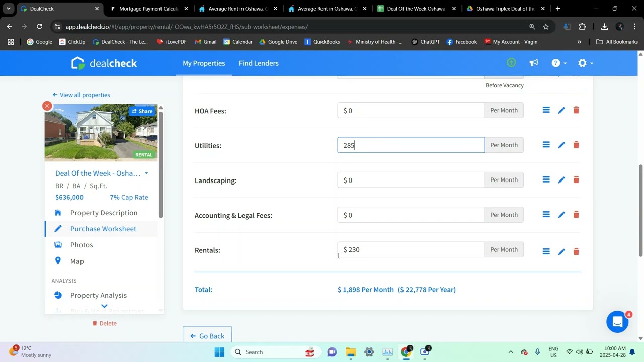Open the chat support bubble
This screenshot has height=362, width=644.
(x=617, y=322)
